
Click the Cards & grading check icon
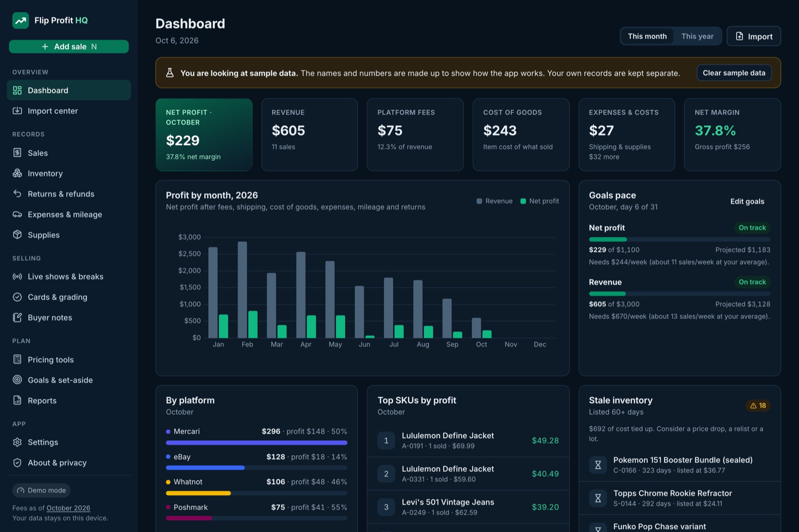click(x=17, y=297)
